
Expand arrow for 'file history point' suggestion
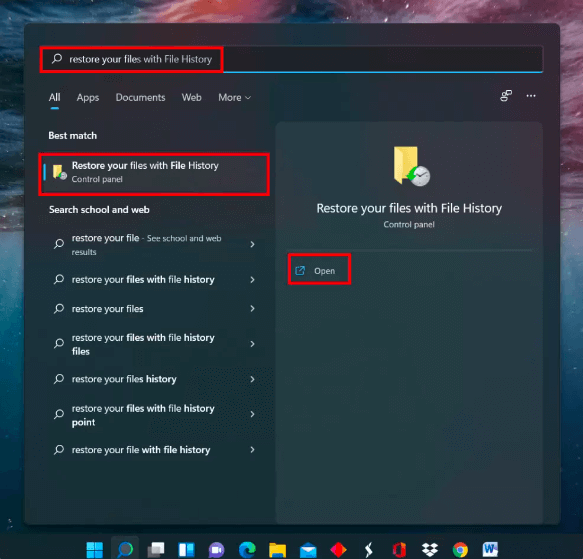coord(252,414)
